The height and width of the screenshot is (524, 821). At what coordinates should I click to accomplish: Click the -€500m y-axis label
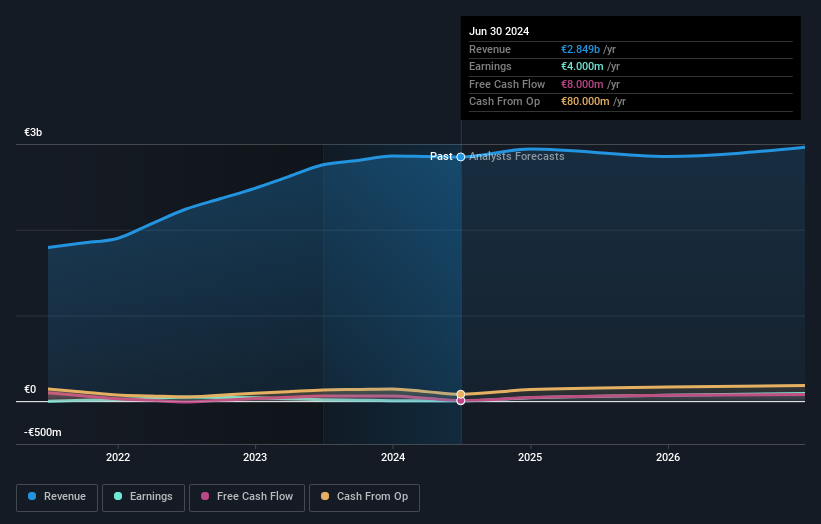pos(42,432)
